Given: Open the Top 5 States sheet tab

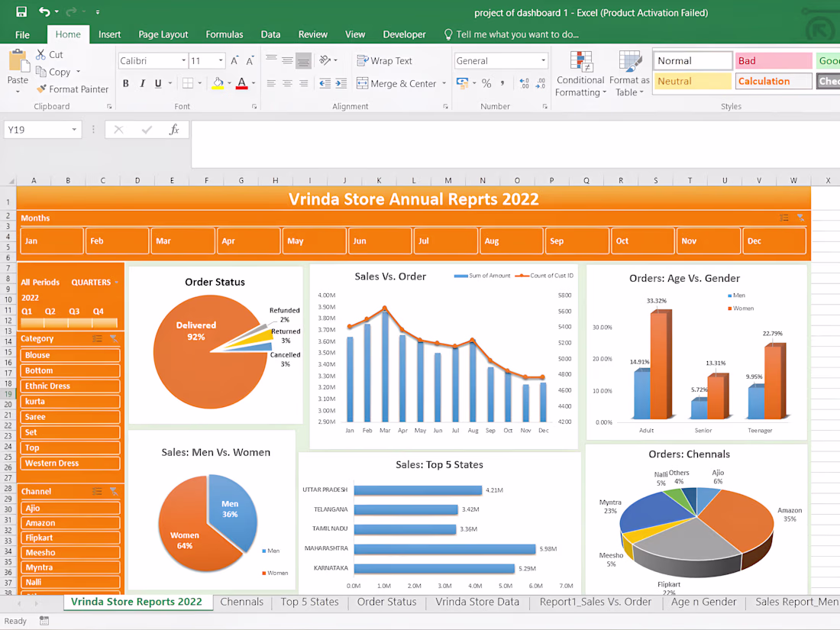Looking at the screenshot, I should point(309,602).
